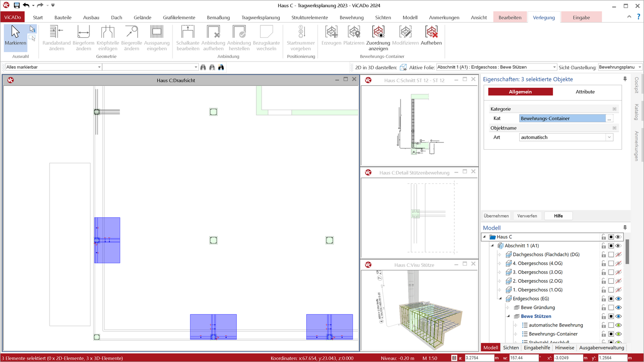
Task: Open the ViCADo application menu button
Action: pos(12,17)
